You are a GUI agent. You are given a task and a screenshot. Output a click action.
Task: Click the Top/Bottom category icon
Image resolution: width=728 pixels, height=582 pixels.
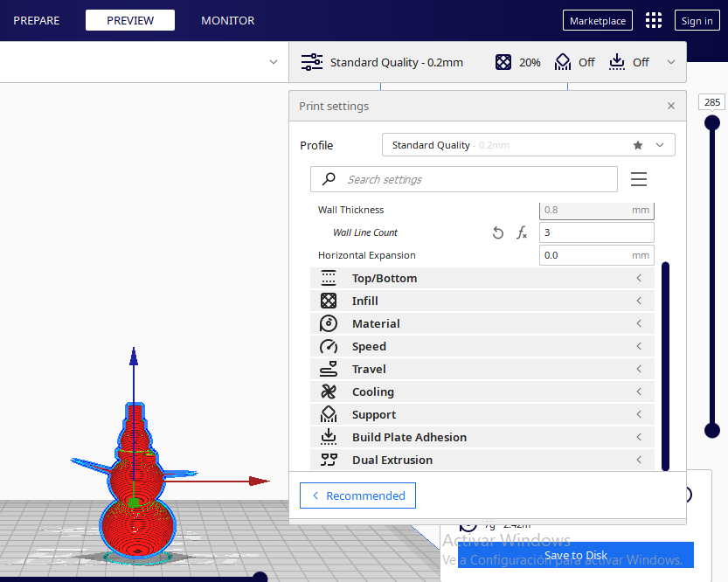pyautogui.click(x=329, y=278)
